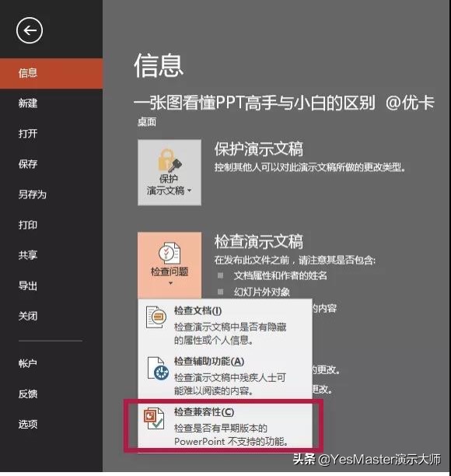The image size is (451, 476).
Task: Select 另存为 in the sidebar
Action: pyautogui.click(x=51, y=194)
